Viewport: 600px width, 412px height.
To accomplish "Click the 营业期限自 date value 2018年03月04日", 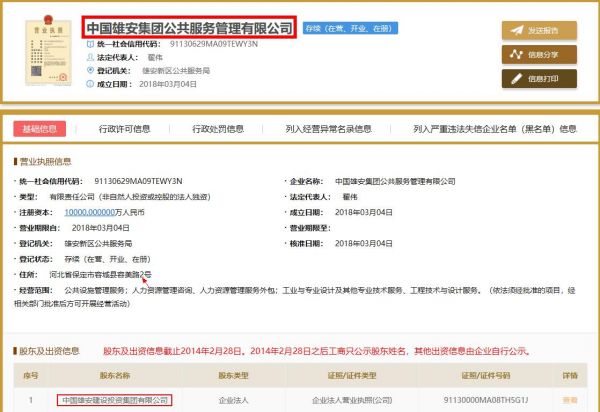I will click(100, 228).
